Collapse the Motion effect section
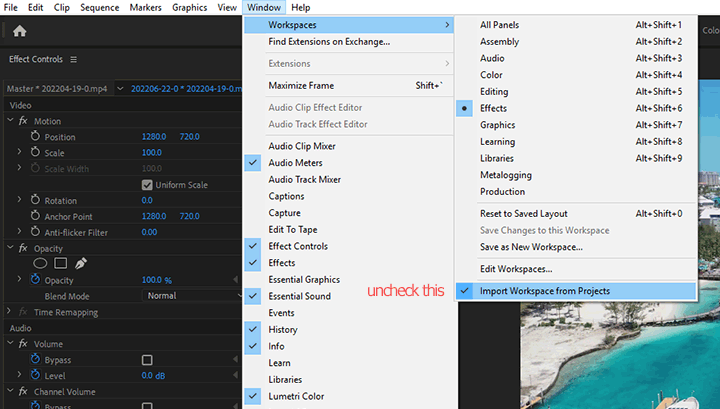Viewport: 720px width, 409px height. point(10,121)
